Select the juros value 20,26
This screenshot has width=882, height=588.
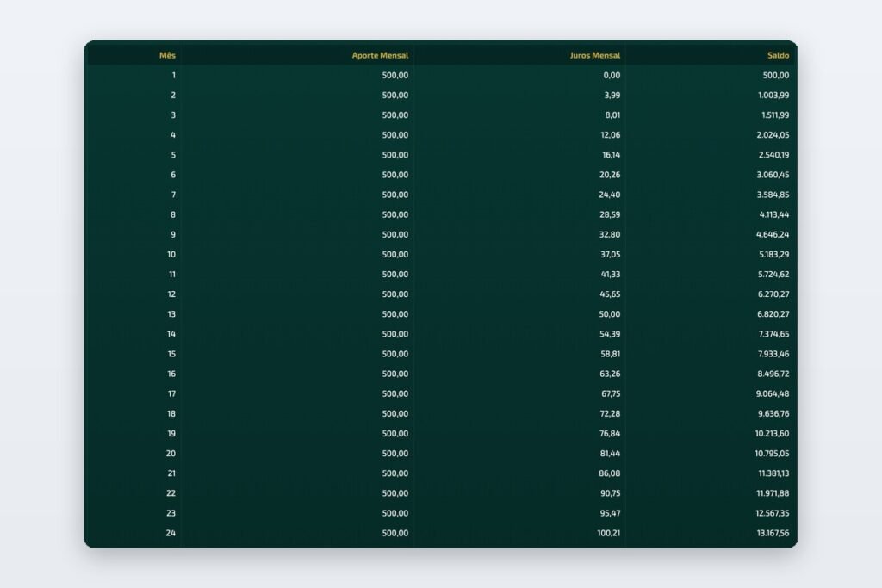click(x=610, y=175)
